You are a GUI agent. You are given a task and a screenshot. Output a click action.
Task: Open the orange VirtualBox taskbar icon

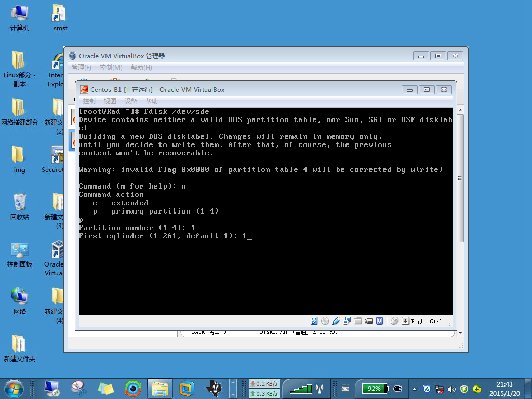pos(187,389)
